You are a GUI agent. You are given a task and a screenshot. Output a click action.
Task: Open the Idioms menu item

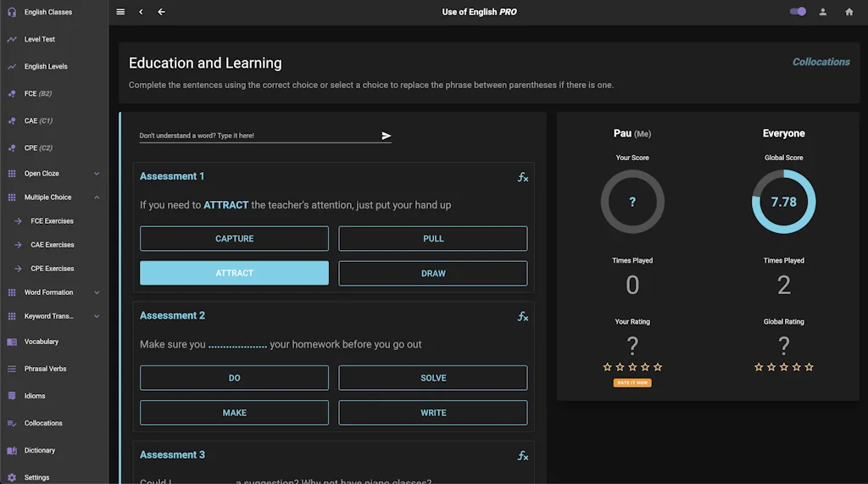click(34, 396)
